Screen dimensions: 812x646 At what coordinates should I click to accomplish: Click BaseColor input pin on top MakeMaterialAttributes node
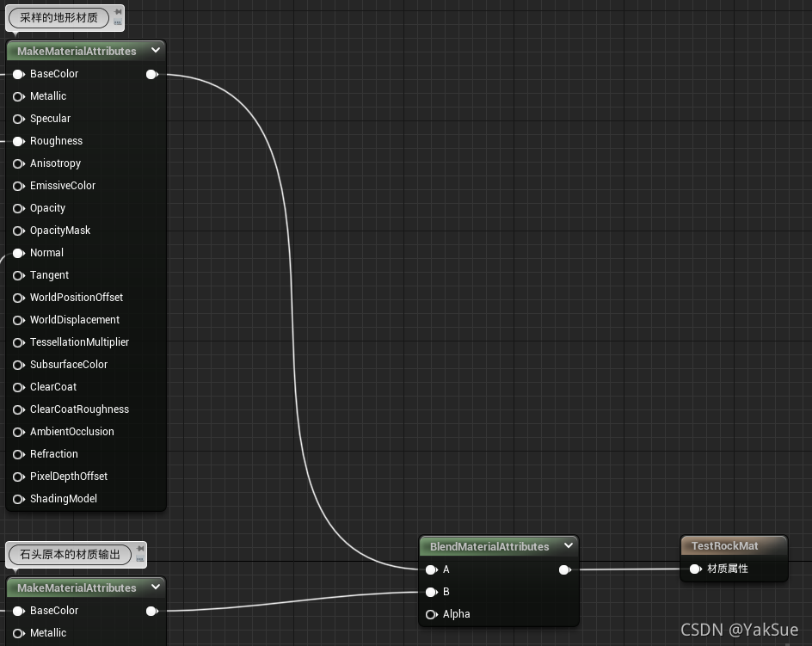pyautogui.click(x=19, y=74)
